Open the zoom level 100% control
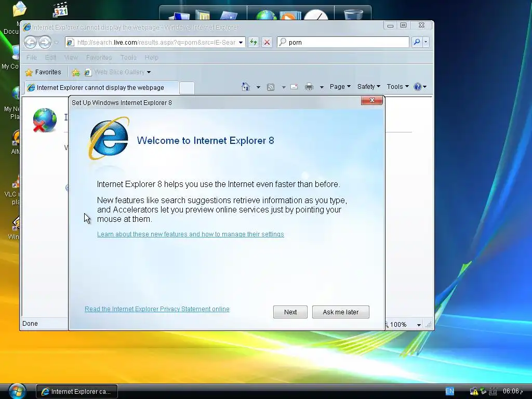 398,325
